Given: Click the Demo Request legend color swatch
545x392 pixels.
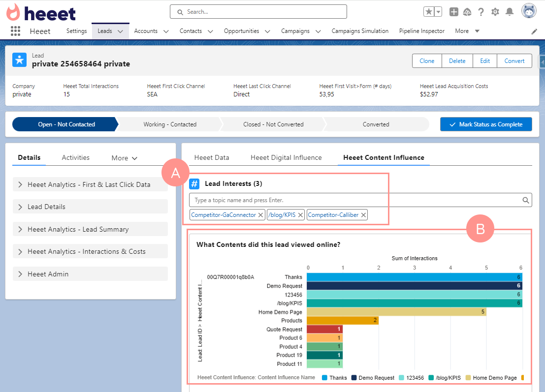Looking at the screenshot, I should pos(354,378).
